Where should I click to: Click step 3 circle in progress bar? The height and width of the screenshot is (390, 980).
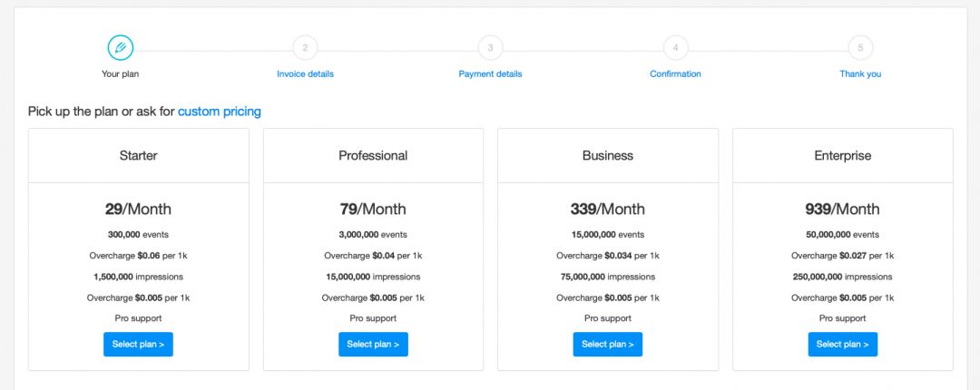491,47
